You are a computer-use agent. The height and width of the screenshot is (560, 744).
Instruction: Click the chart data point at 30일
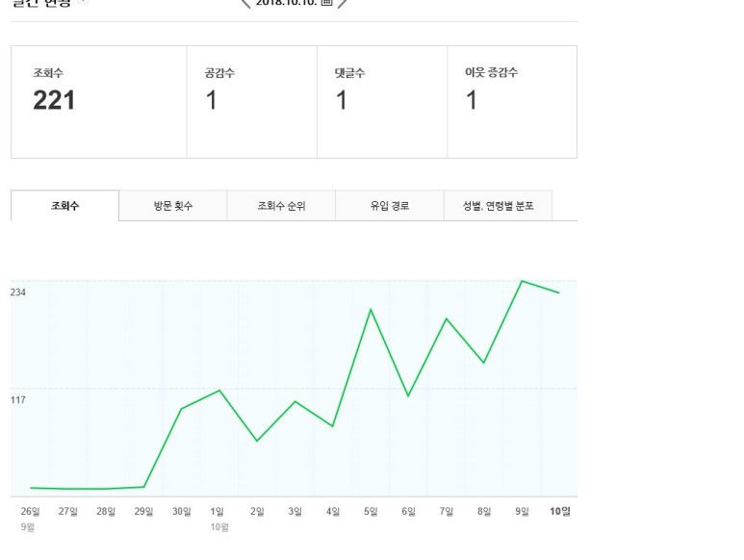[x=181, y=409]
